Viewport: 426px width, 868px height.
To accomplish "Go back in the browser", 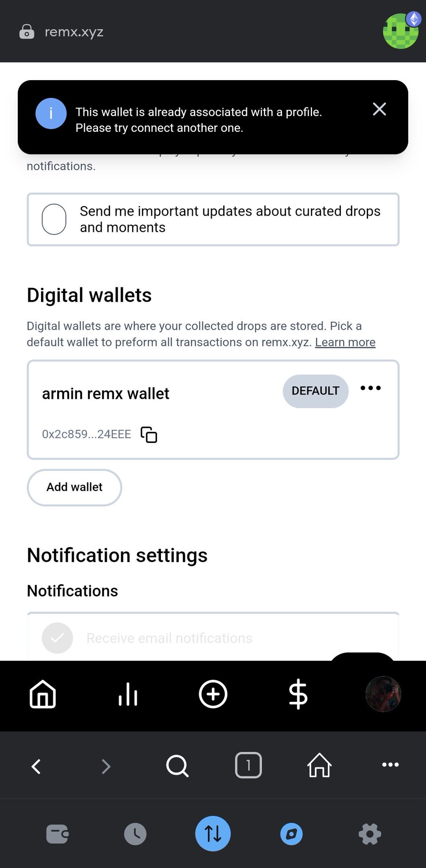I will 36,766.
